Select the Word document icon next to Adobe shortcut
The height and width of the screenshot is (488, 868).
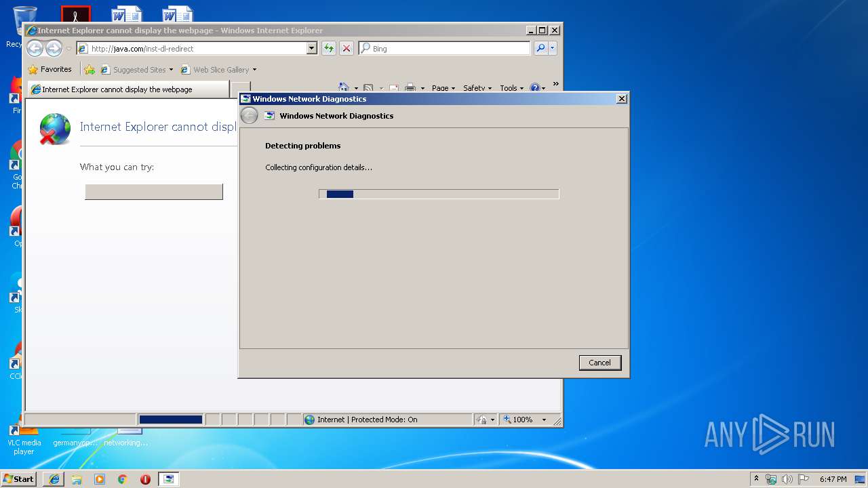click(127, 14)
